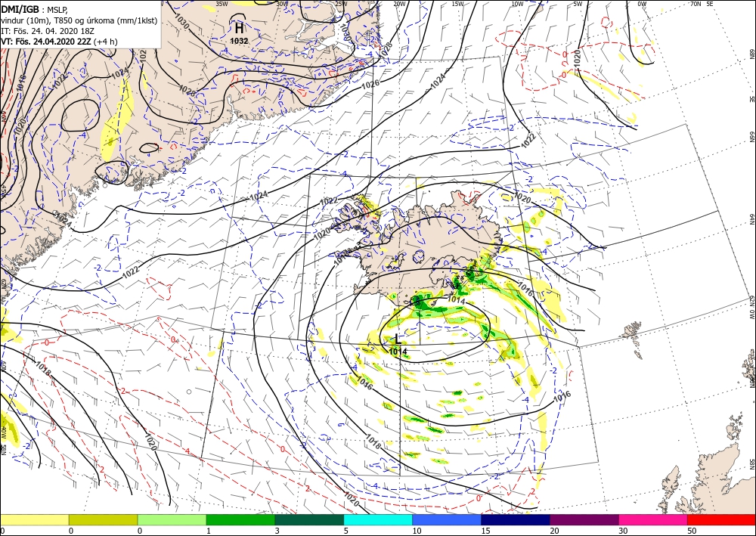Click the 70N label at top right
The height and width of the screenshot is (536, 756).
pyautogui.click(x=696, y=4)
